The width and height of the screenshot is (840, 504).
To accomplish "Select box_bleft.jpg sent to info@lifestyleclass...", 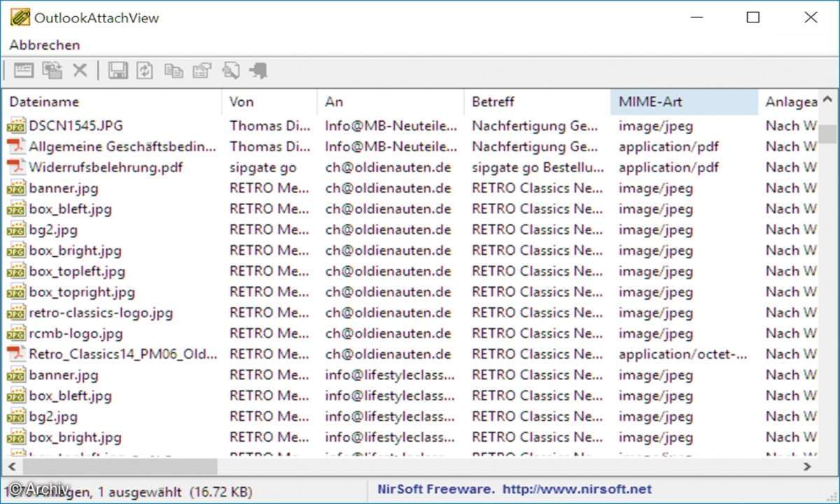I will point(70,396).
